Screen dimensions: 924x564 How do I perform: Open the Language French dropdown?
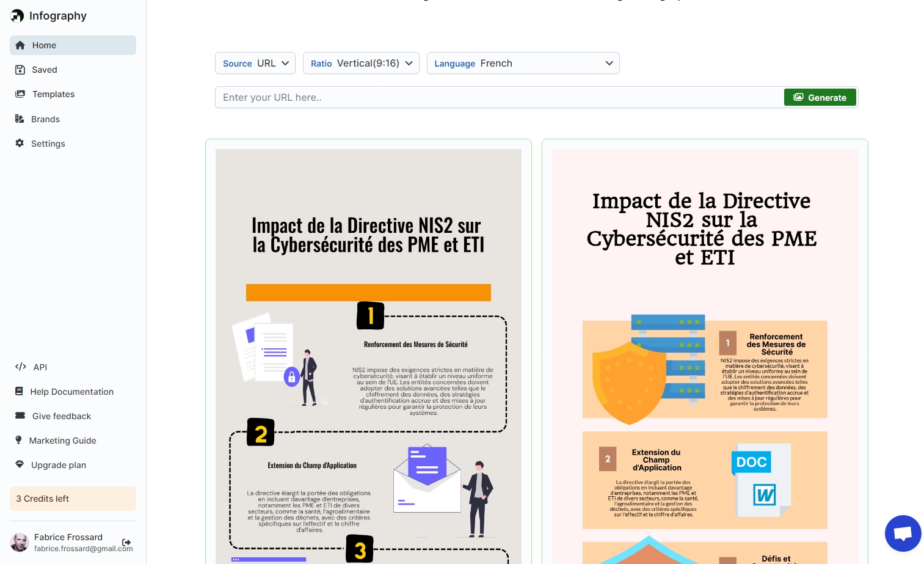[x=523, y=63]
